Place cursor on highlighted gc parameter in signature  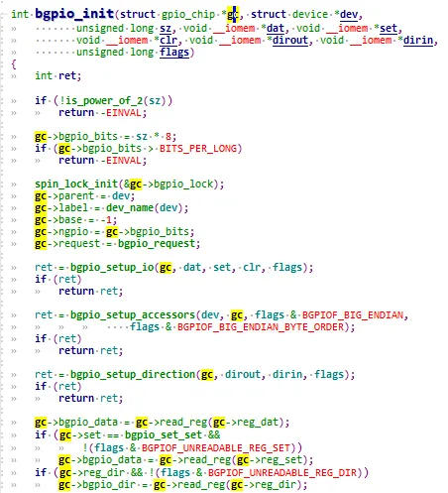(x=233, y=15)
